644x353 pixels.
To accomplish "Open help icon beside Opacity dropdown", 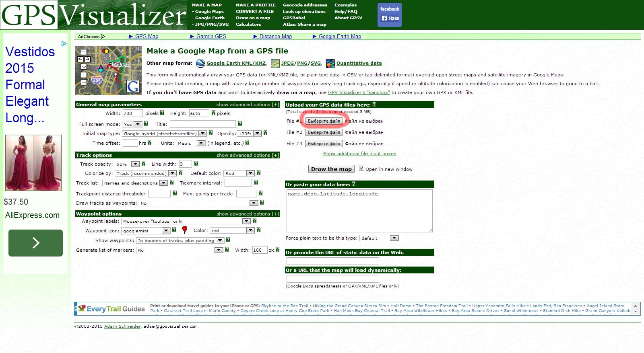I will (265, 133).
